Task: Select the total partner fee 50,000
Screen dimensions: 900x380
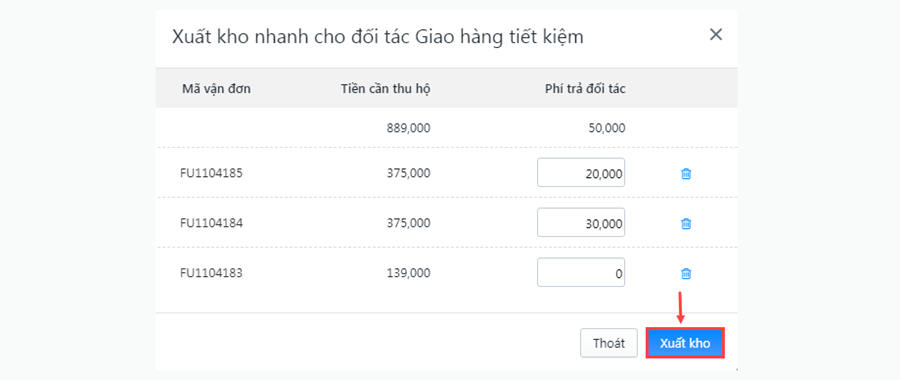Action: pyautogui.click(x=607, y=127)
